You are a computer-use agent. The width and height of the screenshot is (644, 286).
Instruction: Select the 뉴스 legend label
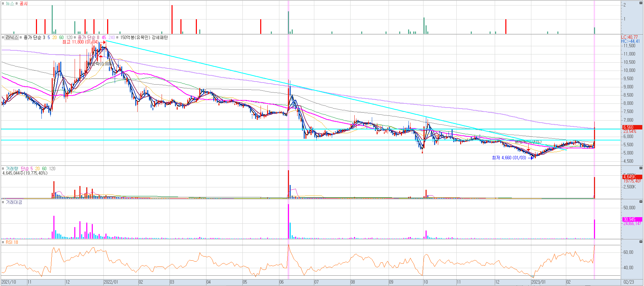point(10,3)
